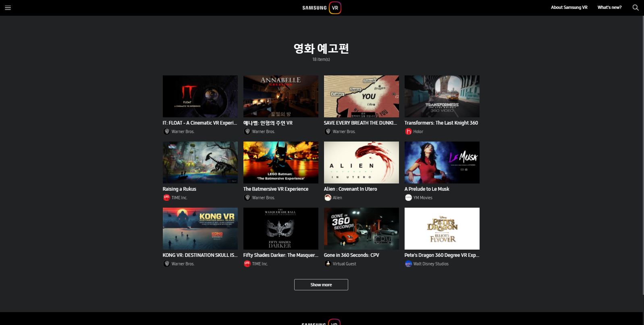Click title Pete's Dragon 360 Degree VR
Screen dimensions: 644x325
[442, 255]
